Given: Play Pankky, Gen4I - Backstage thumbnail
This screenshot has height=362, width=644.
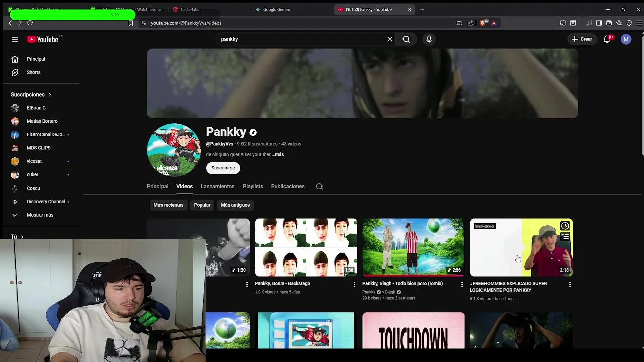Looking at the screenshot, I should click(306, 247).
